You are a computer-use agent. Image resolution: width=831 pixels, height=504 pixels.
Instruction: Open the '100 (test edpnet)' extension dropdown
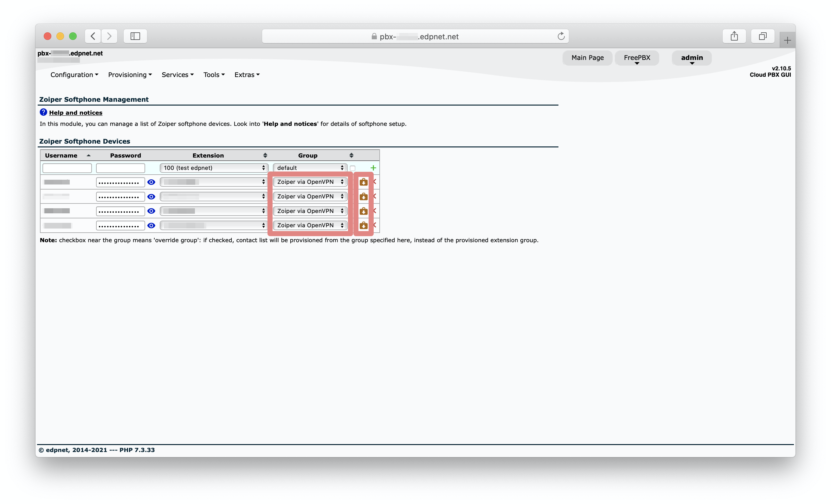tap(214, 168)
